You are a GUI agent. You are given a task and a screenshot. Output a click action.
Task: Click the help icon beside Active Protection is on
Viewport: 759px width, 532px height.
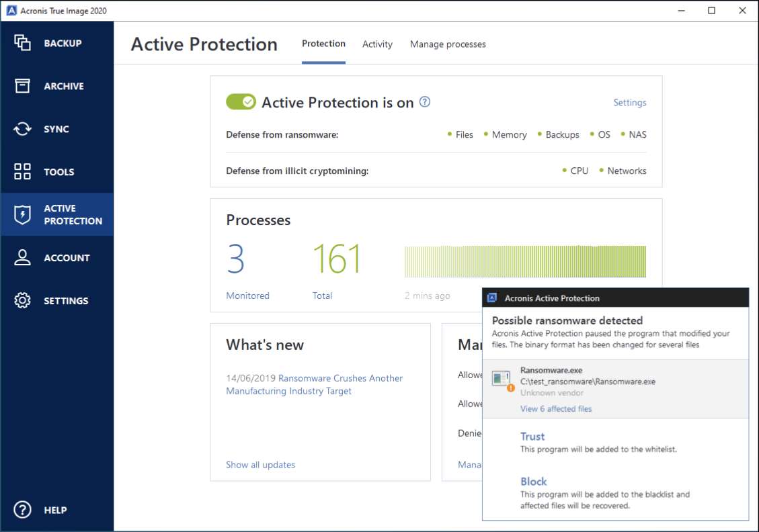[425, 102]
